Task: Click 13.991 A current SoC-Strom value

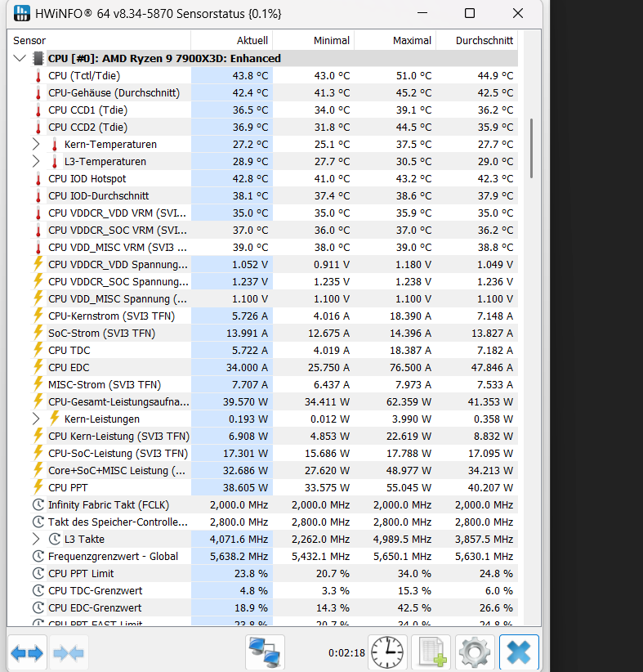Action: [247, 333]
